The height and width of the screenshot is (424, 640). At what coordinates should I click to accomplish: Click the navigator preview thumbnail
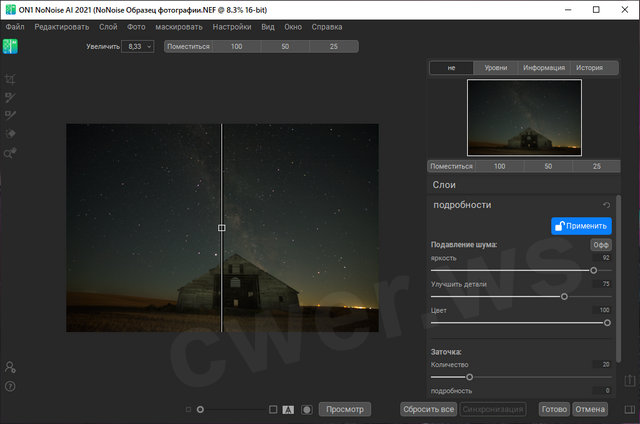click(524, 118)
